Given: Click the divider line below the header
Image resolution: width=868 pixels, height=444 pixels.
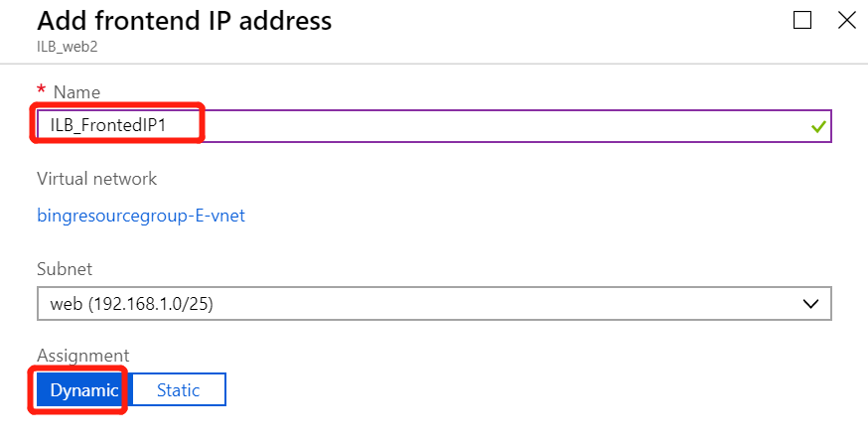Looking at the screenshot, I should click(434, 65).
